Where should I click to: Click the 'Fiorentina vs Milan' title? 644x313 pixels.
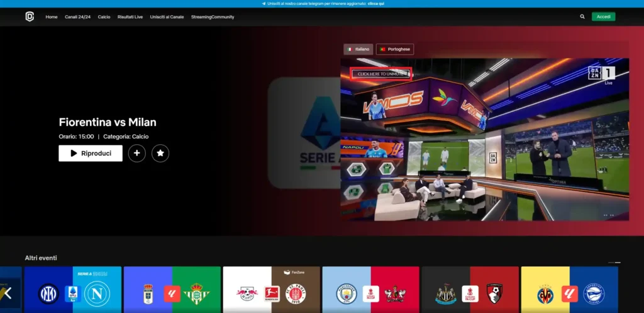tap(108, 122)
